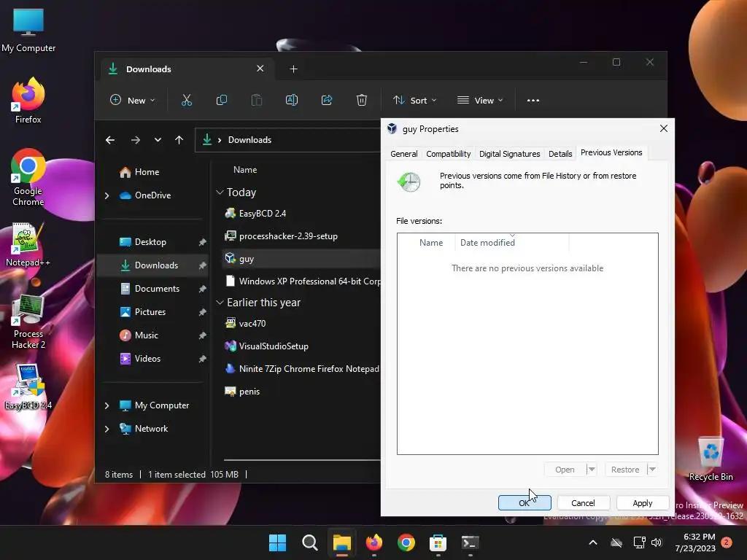Expand OneDrive in navigation pane
747x560 pixels.
[107, 195]
